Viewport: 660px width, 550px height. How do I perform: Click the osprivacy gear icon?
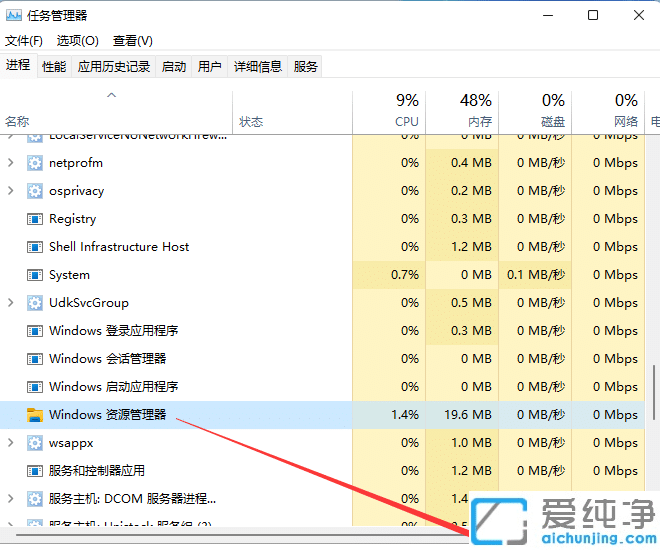(x=35, y=191)
